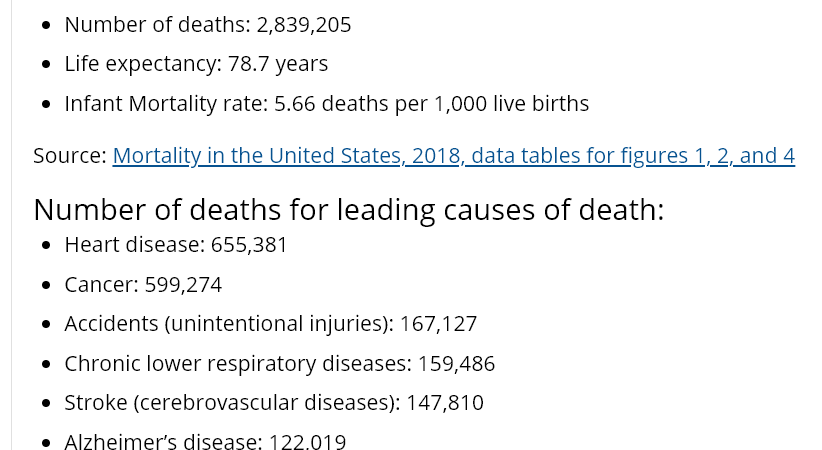This screenshot has height=450, width=822.
Task: Select the Heart disease: 655,381 entry
Action: click(176, 245)
